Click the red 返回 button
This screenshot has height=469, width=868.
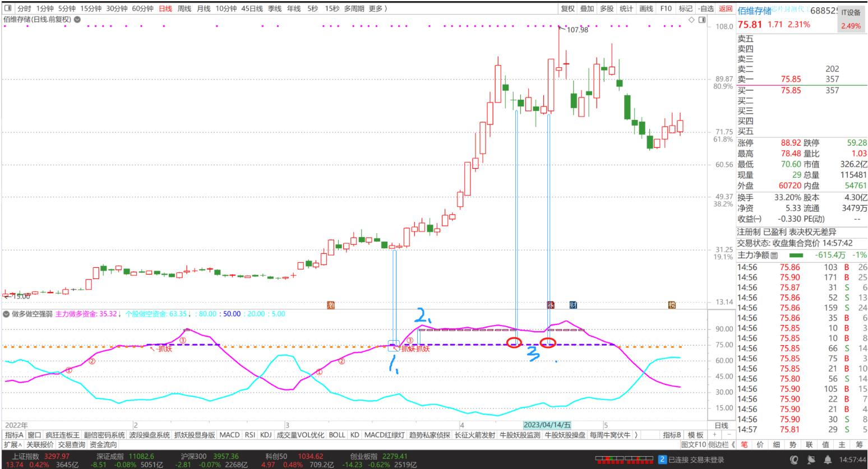tap(726, 8)
